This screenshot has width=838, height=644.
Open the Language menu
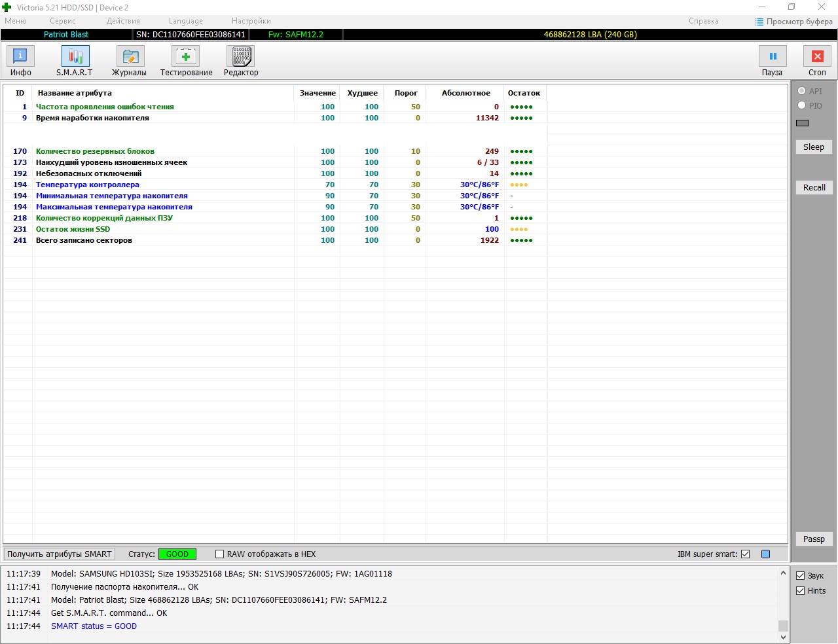pyautogui.click(x=185, y=21)
